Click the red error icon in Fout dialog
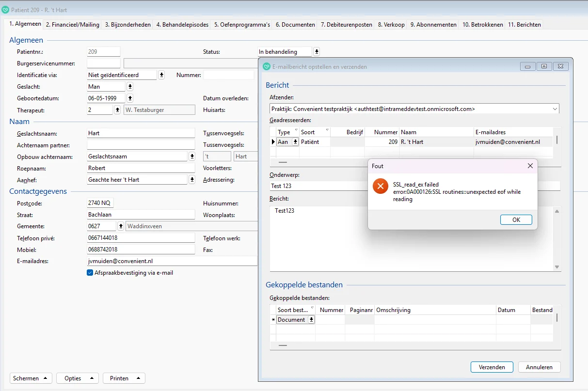Image resolution: width=588 pixels, height=391 pixels. click(x=381, y=186)
